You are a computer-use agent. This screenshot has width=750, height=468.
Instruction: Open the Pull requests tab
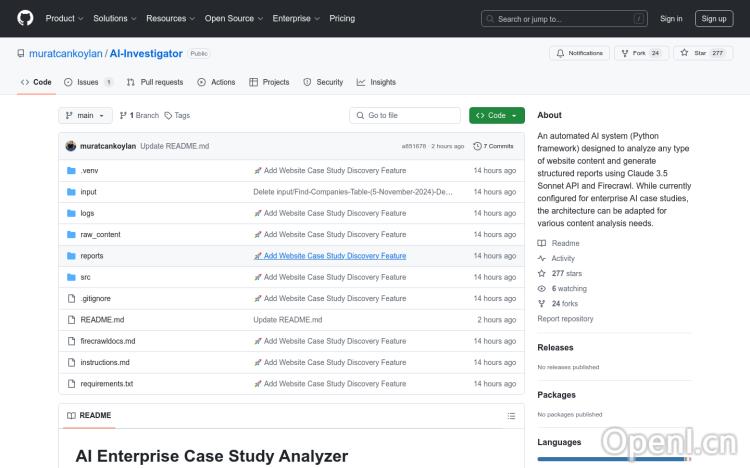155,82
